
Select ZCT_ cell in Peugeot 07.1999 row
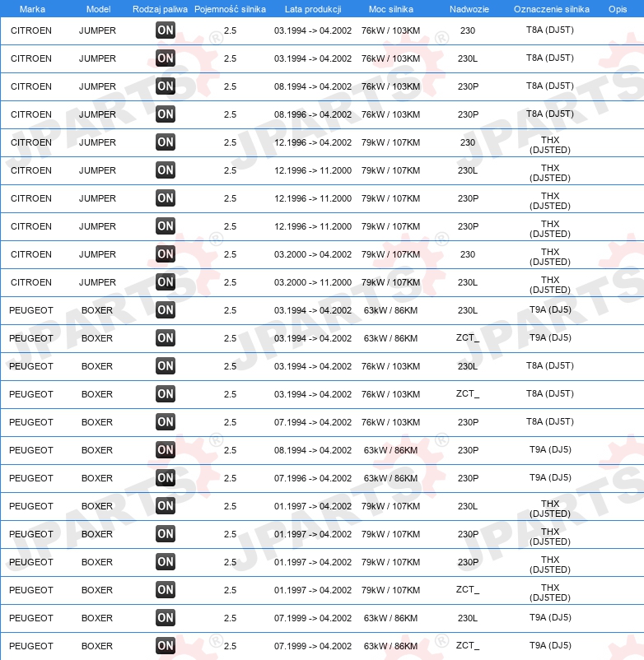[468, 646]
